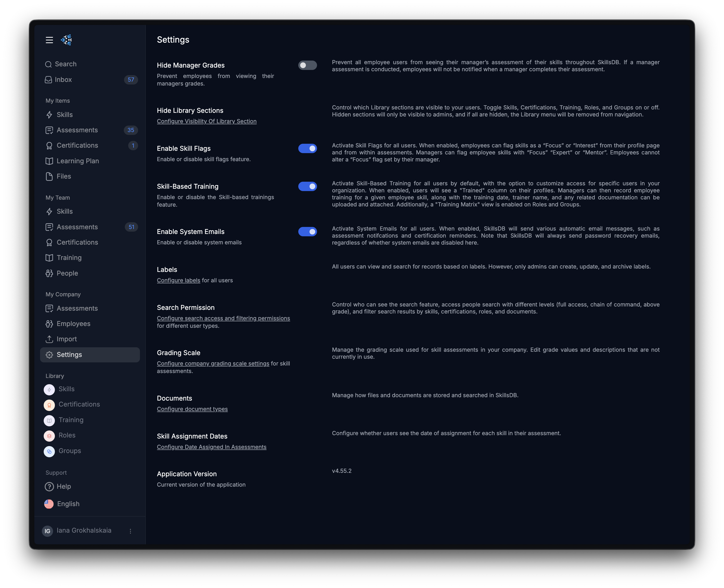Open My Items Learning Plan

pos(77,161)
